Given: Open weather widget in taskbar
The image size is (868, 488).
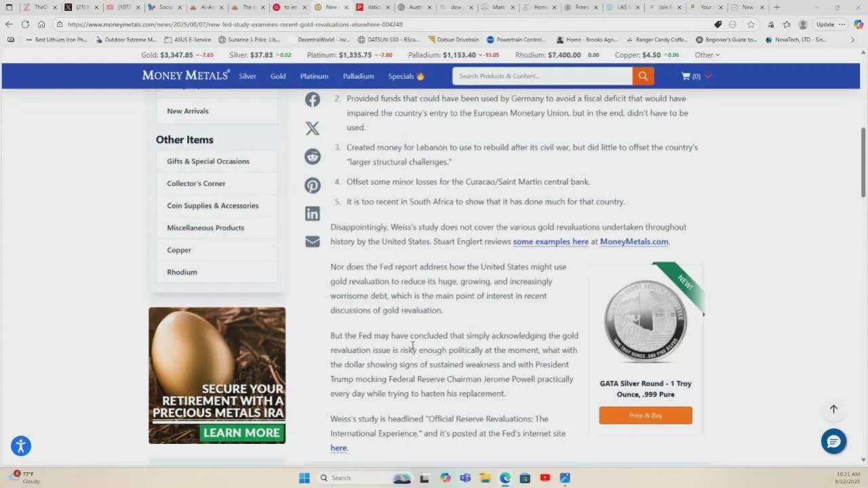Looking at the screenshot, I should pyautogui.click(x=26, y=478).
